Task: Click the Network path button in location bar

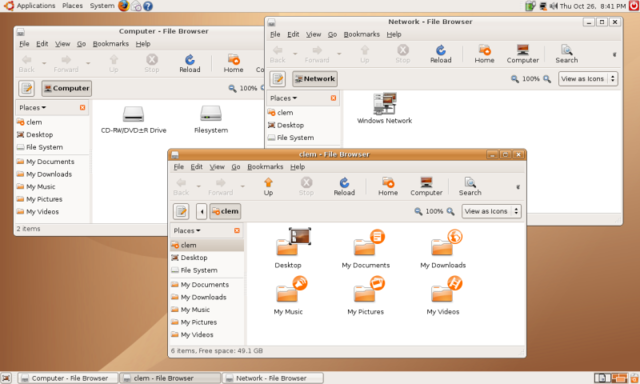Action: (315, 79)
